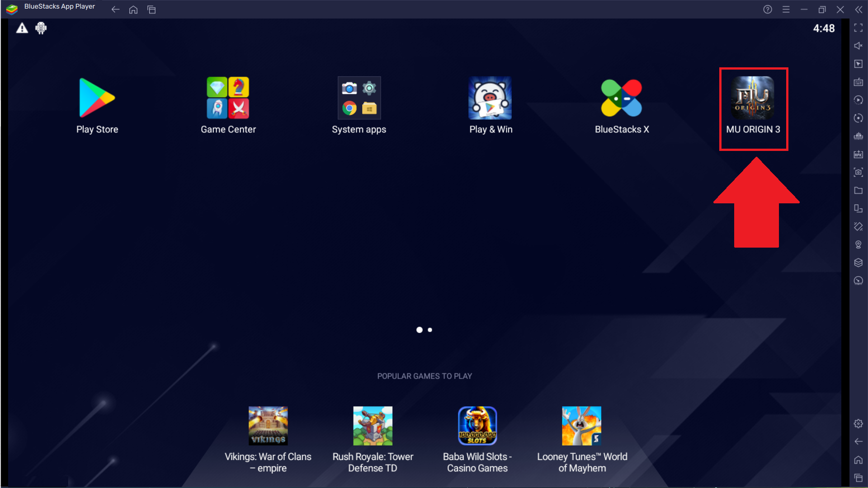Viewport: 868px width, 488px height.
Task: Collapse the sidebar with double chevron
Action: coord(859,9)
